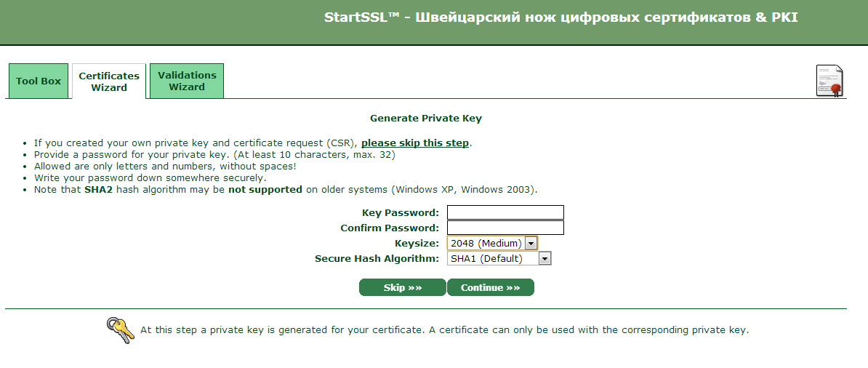The height and width of the screenshot is (368, 868).
Task: Click the "Generate Private Key" heading
Action: coord(426,118)
